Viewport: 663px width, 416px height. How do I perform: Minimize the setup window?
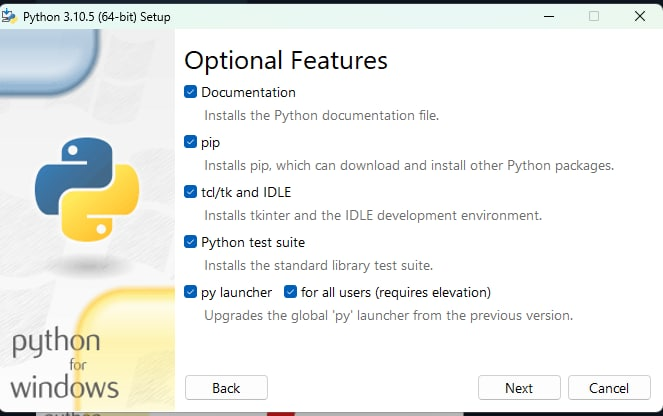coord(549,16)
